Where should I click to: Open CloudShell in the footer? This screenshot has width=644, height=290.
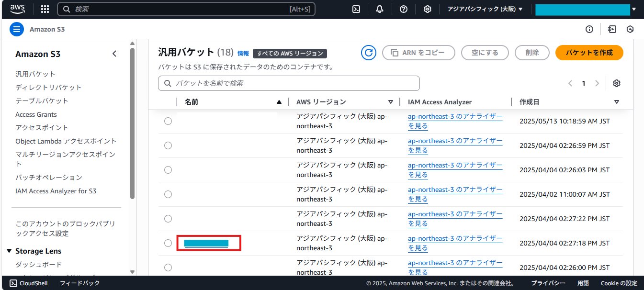pyautogui.click(x=29, y=283)
